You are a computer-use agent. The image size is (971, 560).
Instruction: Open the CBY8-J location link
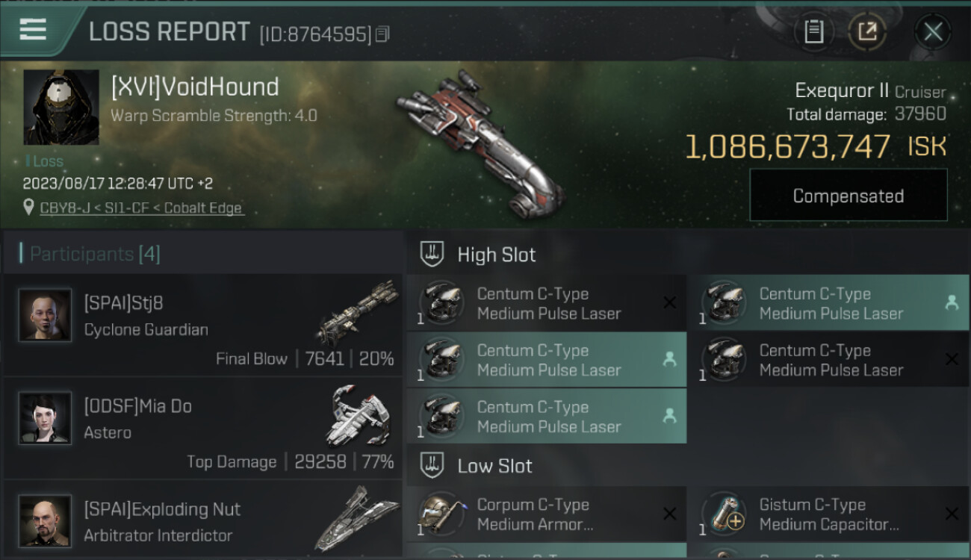(142, 208)
